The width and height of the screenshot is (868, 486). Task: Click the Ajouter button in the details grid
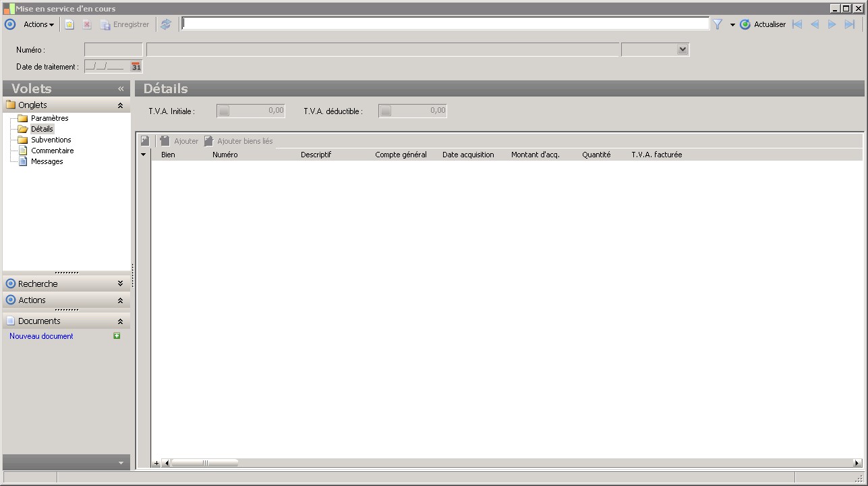click(179, 141)
